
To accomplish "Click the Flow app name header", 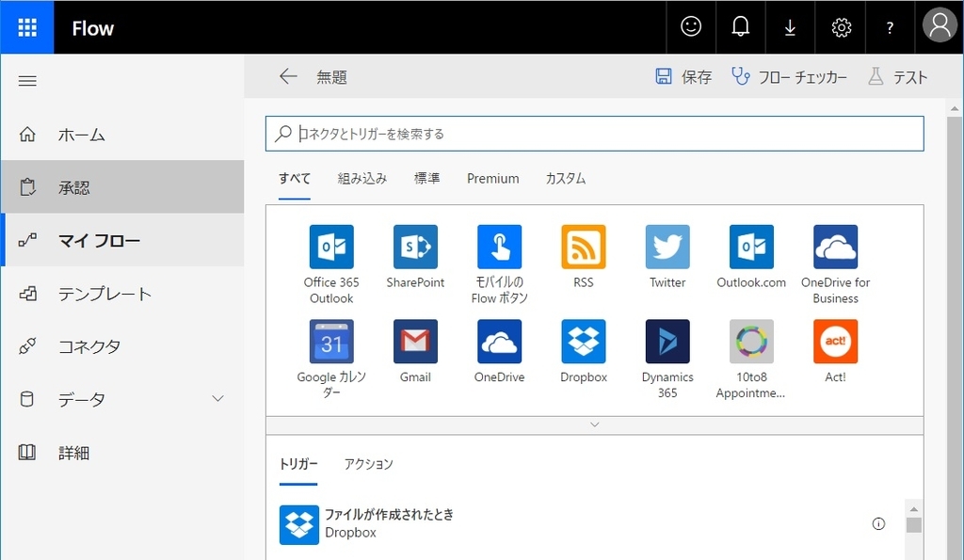I will (x=93, y=28).
